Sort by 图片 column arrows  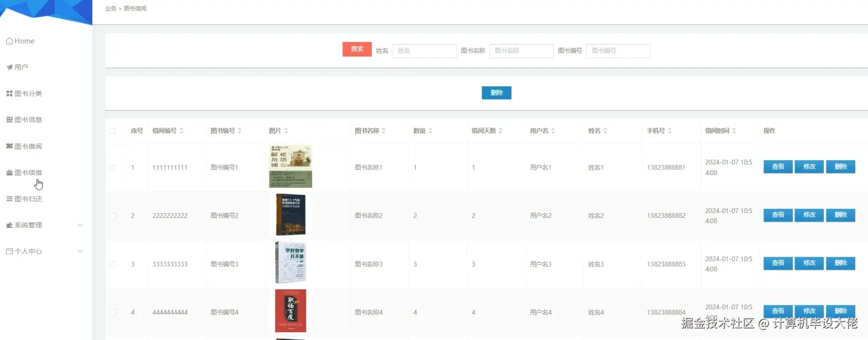[286, 131]
